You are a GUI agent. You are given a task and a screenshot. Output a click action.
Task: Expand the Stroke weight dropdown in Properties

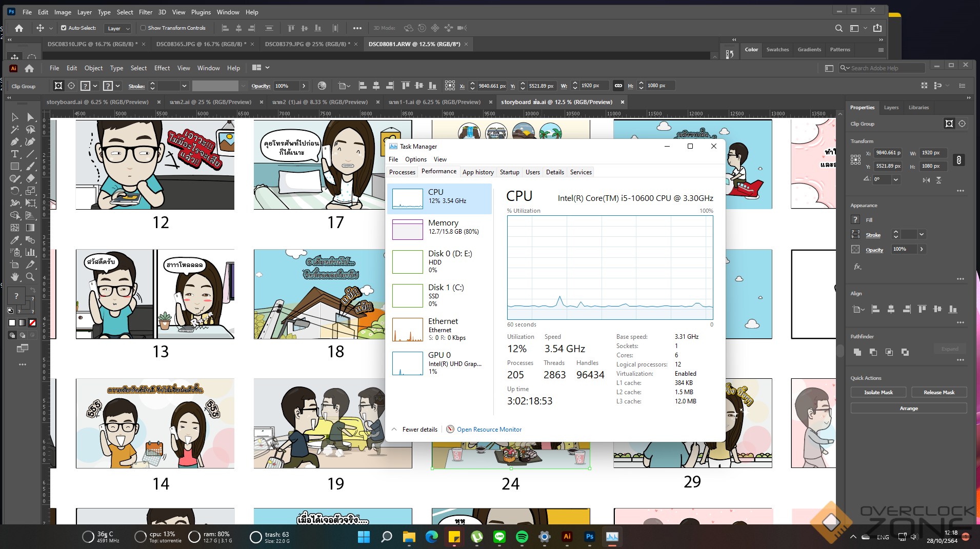point(922,234)
